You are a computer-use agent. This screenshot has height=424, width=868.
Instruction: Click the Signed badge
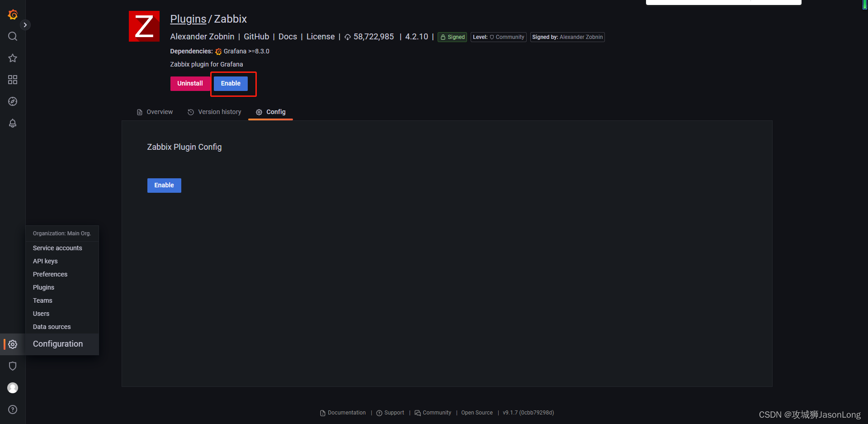click(452, 37)
